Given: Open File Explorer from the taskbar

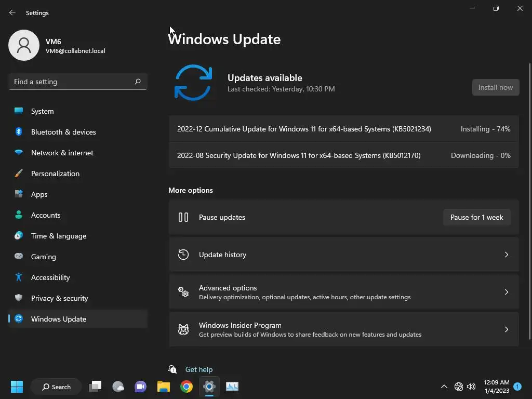Looking at the screenshot, I should tap(164, 387).
